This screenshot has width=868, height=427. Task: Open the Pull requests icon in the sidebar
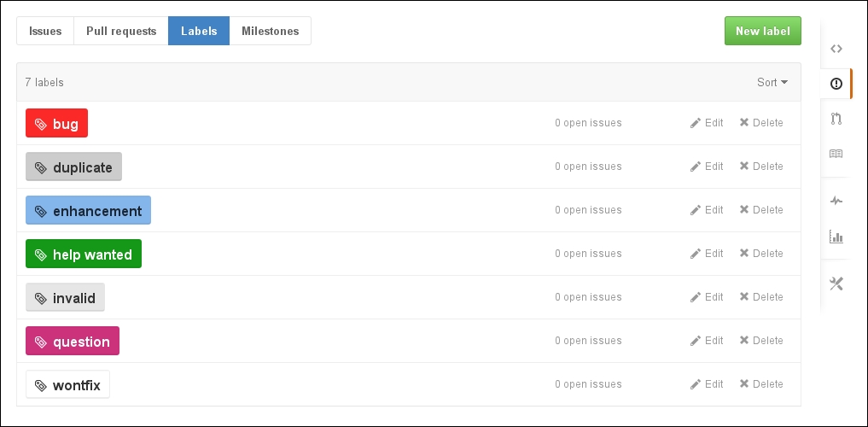pyautogui.click(x=836, y=119)
